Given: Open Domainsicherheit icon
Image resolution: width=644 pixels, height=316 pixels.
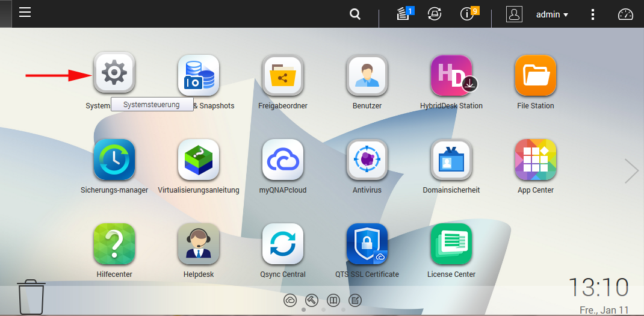Looking at the screenshot, I should [451, 160].
